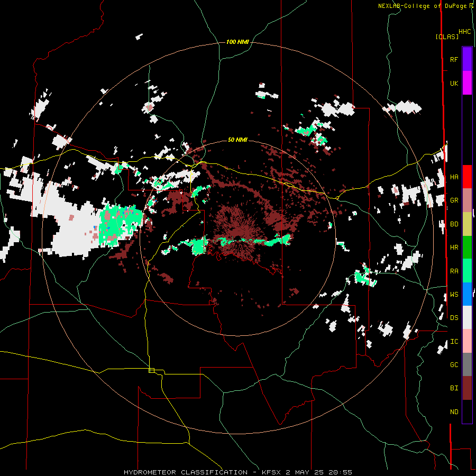Image resolution: width=476 pixels, height=476 pixels.
Task: Click the DS white legend swatch
Action: click(x=467, y=317)
